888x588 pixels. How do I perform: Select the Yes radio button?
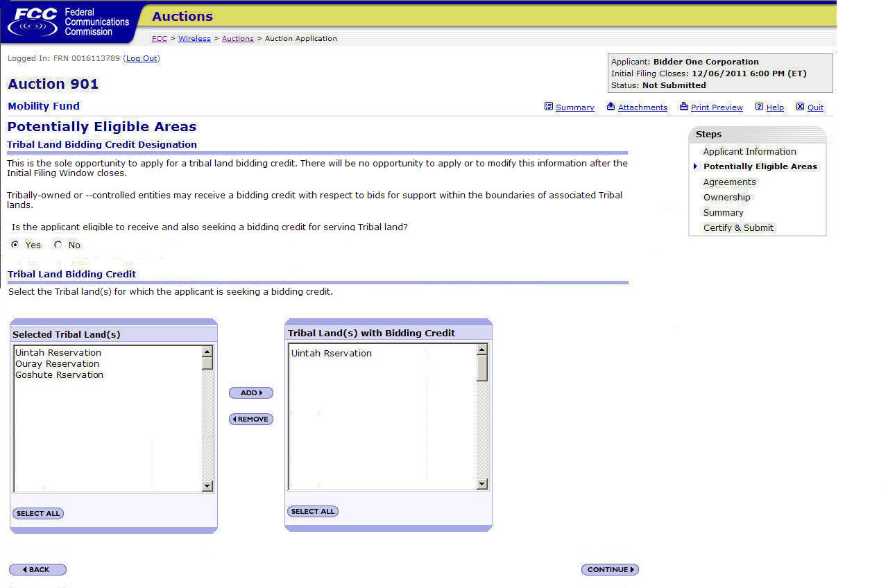[x=15, y=245]
